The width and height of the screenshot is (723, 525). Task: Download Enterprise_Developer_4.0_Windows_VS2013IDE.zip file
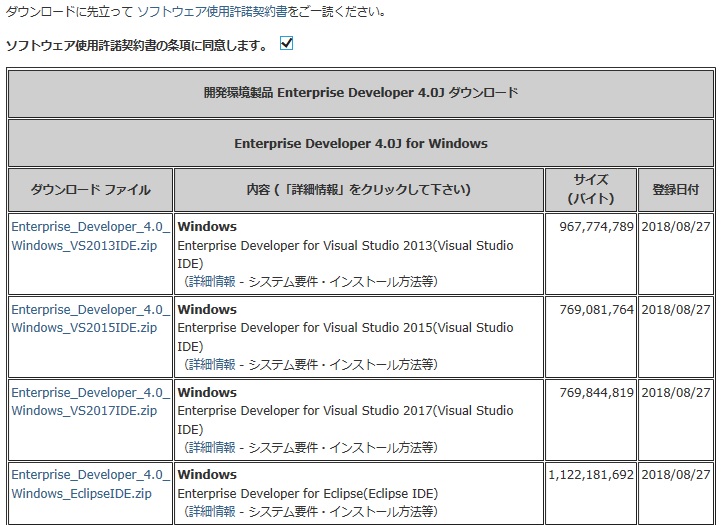point(90,236)
